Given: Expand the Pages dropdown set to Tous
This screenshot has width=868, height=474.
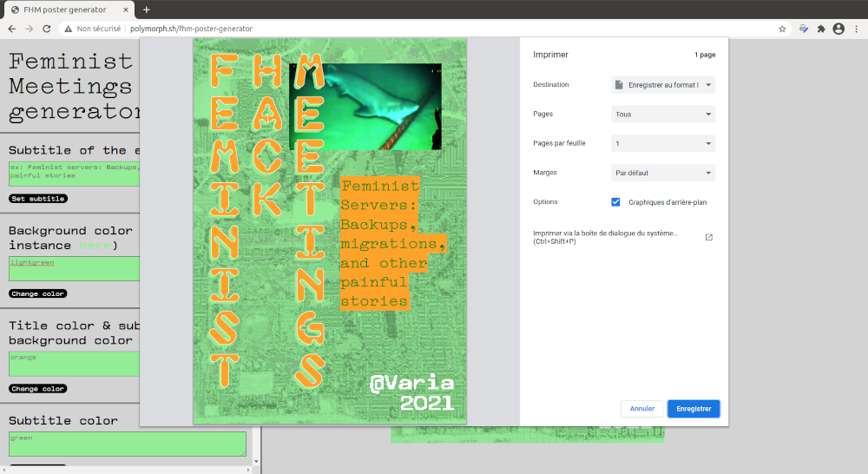Looking at the screenshot, I should pyautogui.click(x=663, y=115).
